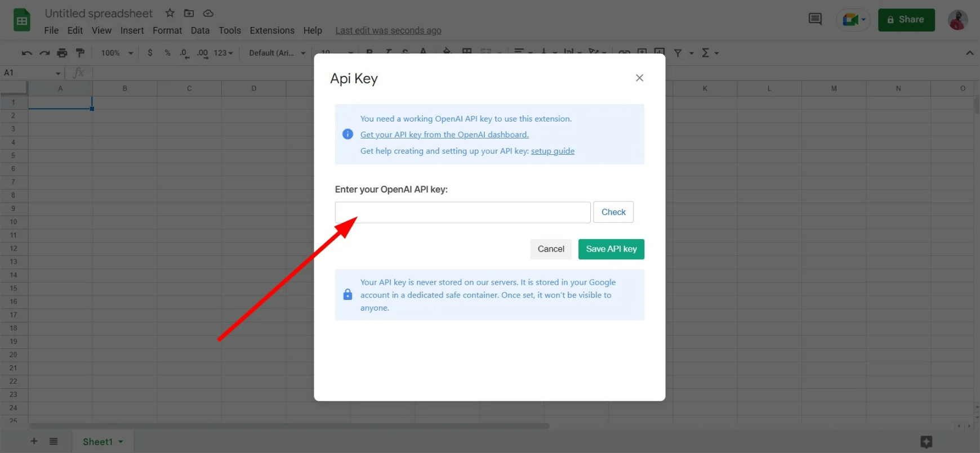Open the Default (Ari... font dropdown
Viewport: 980px width, 453px height.
(x=277, y=53)
